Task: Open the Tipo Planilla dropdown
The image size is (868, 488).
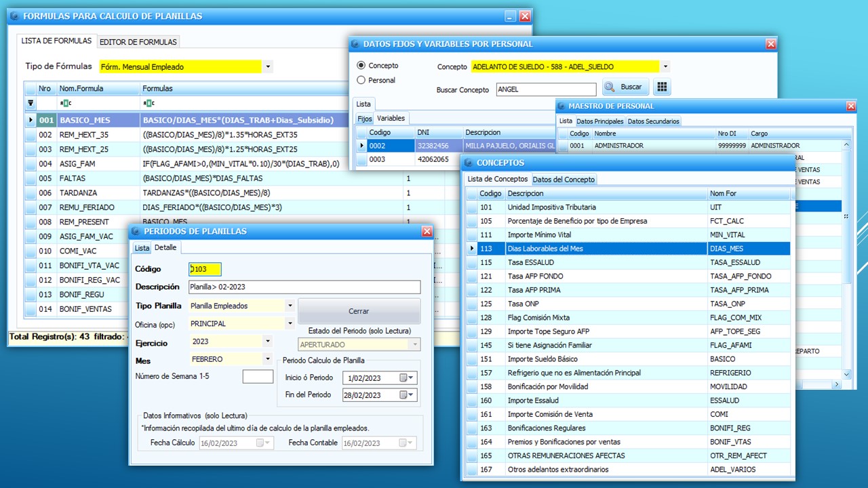Action: [x=290, y=306]
